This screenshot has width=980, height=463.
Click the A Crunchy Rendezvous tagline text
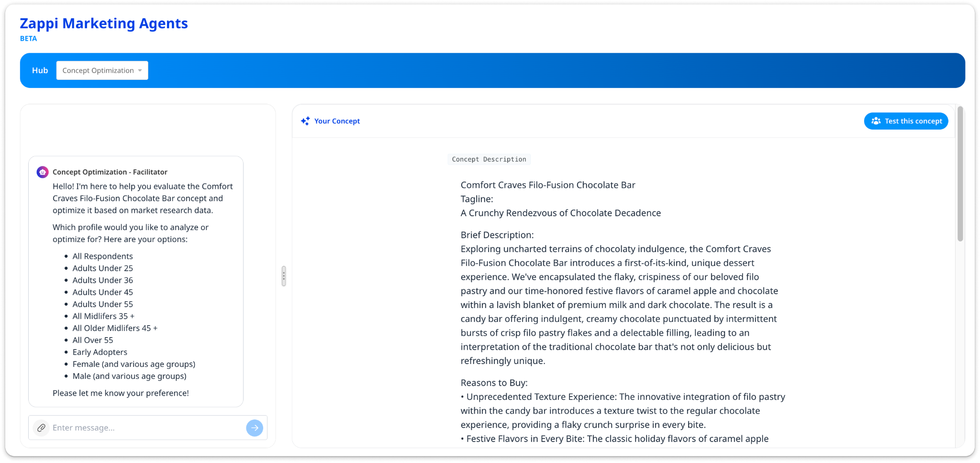[x=561, y=213]
